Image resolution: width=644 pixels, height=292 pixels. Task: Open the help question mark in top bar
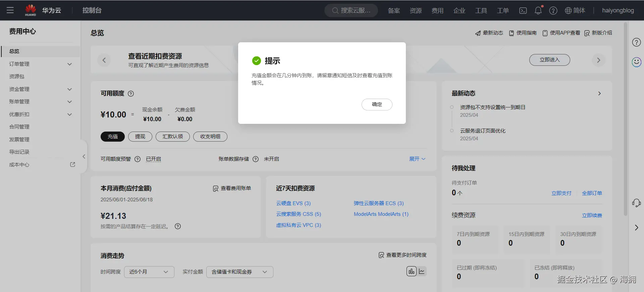click(553, 11)
